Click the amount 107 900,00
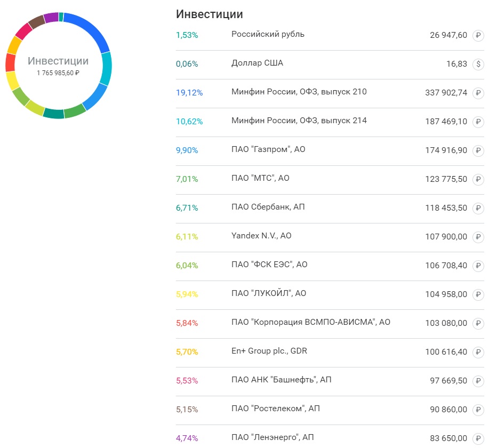Viewport: 489px width, 448px height. pos(446,237)
